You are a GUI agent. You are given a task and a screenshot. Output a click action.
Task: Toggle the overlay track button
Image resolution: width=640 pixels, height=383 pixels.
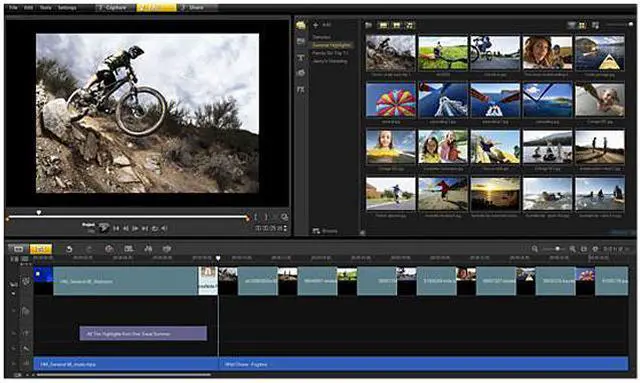25,312
